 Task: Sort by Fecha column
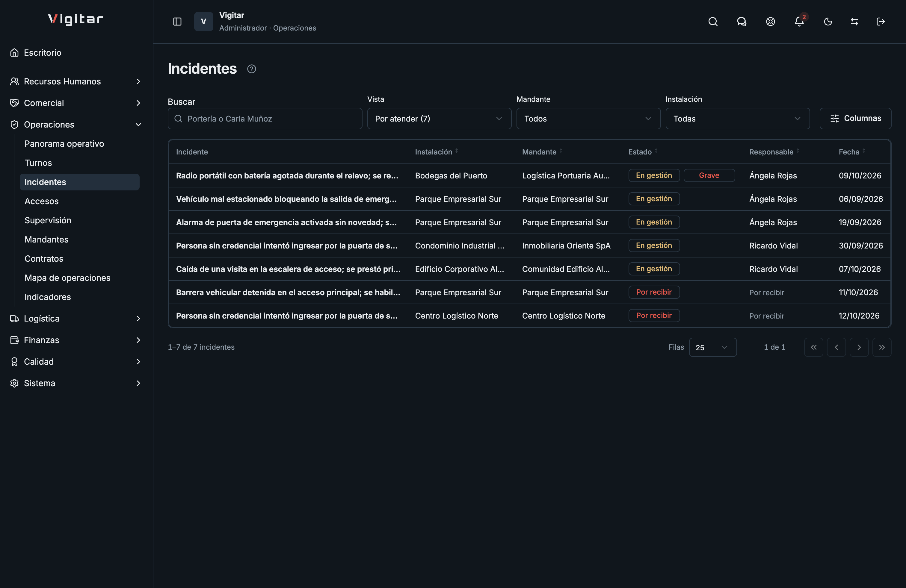pos(851,152)
